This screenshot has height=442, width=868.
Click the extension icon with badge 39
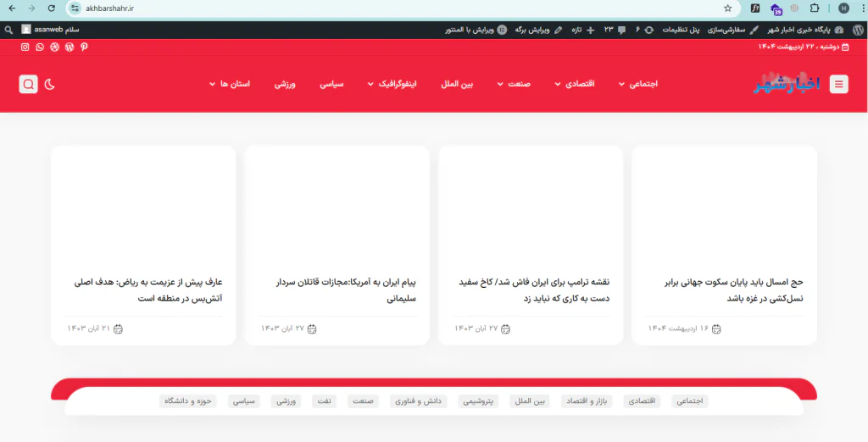pyautogui.click(x=776, y=8)
